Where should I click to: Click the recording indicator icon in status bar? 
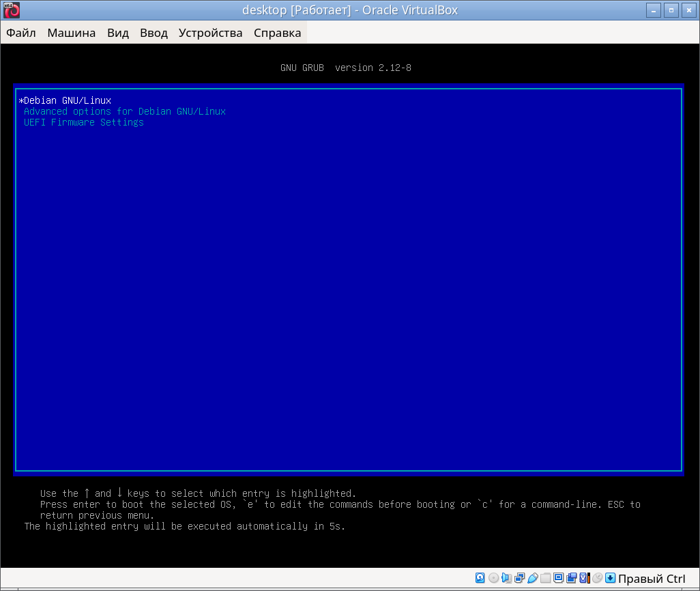coord(571,578)
